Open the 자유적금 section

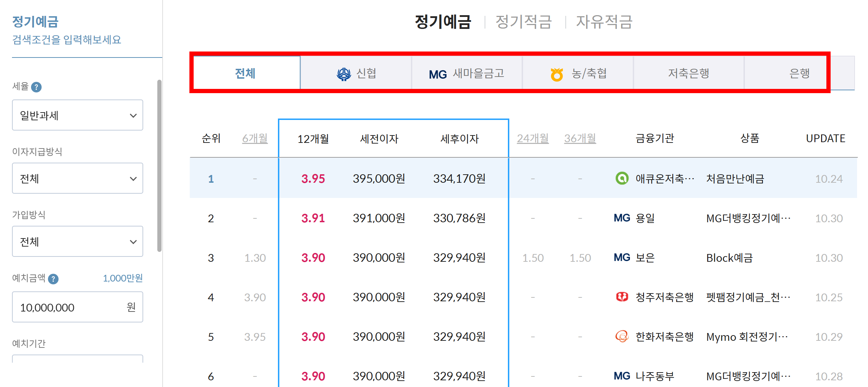[x=604, y=22]
